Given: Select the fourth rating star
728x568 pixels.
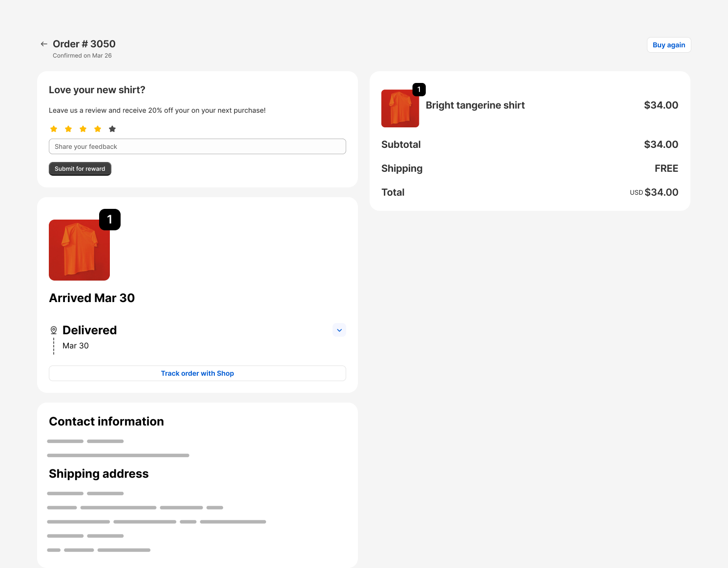Looking at the screenshot, I should [98, 129].
